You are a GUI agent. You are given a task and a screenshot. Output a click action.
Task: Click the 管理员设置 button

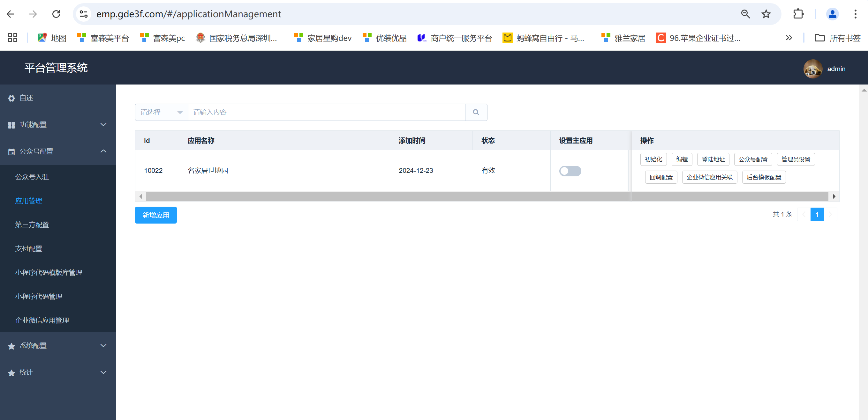[796, 159]
